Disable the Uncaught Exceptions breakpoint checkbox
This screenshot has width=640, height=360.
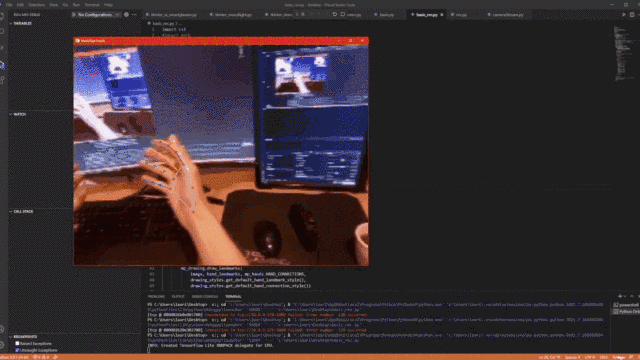[x=17, y=350]
